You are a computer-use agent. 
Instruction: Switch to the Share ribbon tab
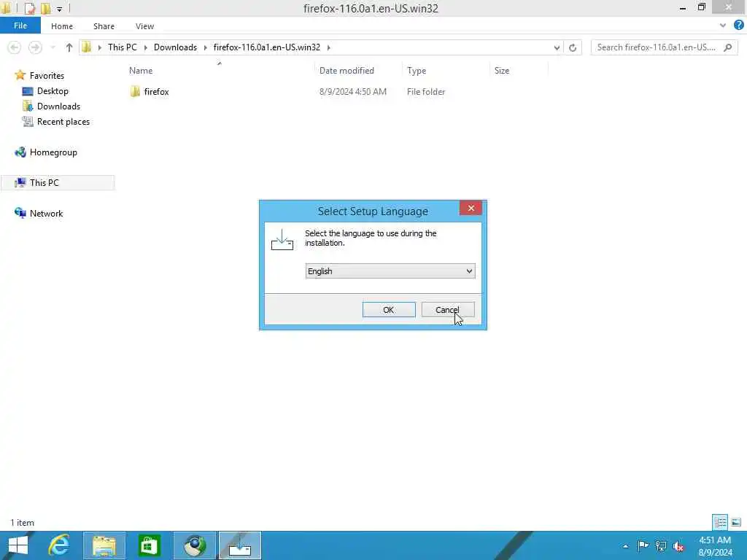pos(104,26)
